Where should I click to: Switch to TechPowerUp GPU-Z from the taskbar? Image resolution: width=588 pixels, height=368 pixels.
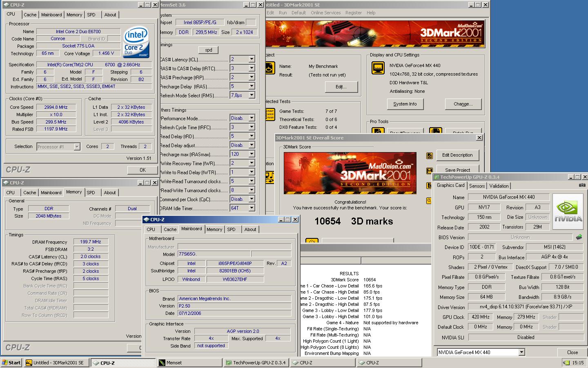(x=256, y=363)
